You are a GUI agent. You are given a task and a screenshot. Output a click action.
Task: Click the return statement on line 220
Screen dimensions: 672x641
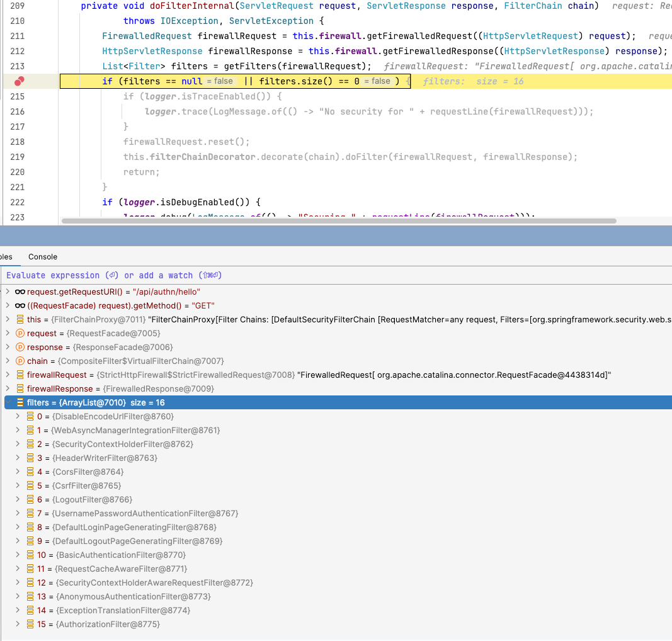point(142,172)
